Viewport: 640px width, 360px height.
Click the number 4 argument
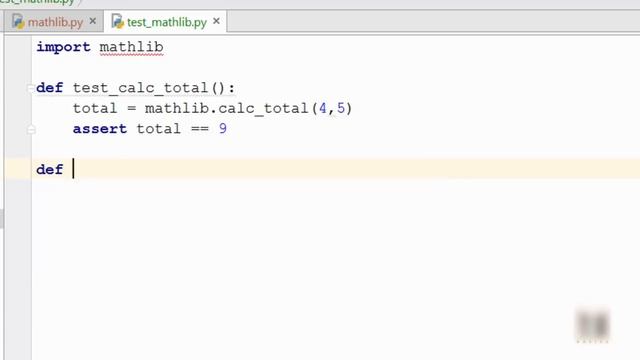tap(323, 109)
